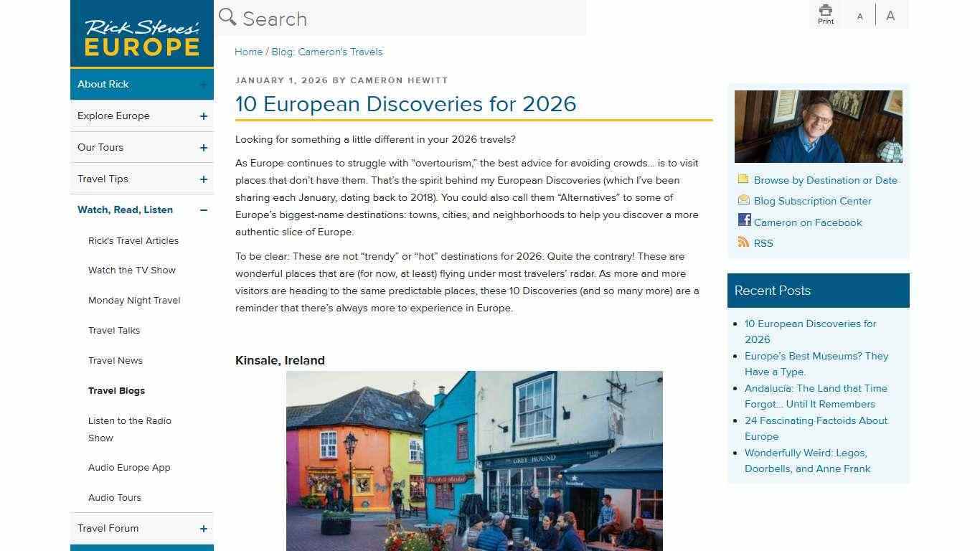
Task: Select Travel Blogs in the sidebar
Action: coord(116,390)
